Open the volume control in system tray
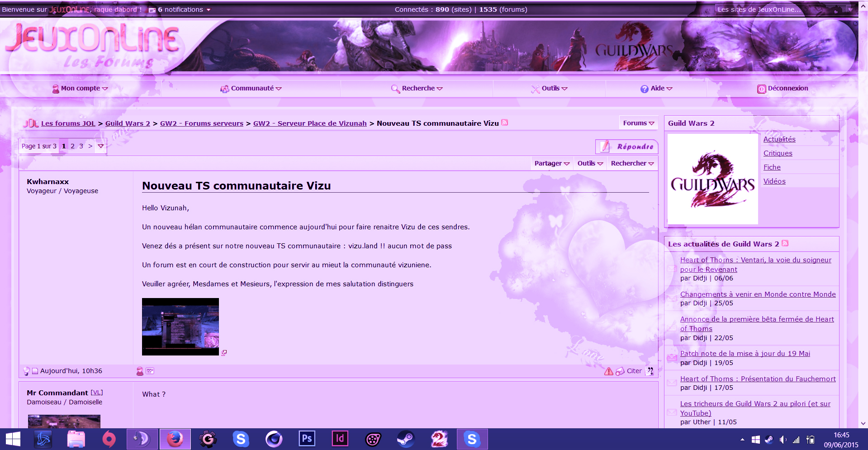 (x=783, y=440)
